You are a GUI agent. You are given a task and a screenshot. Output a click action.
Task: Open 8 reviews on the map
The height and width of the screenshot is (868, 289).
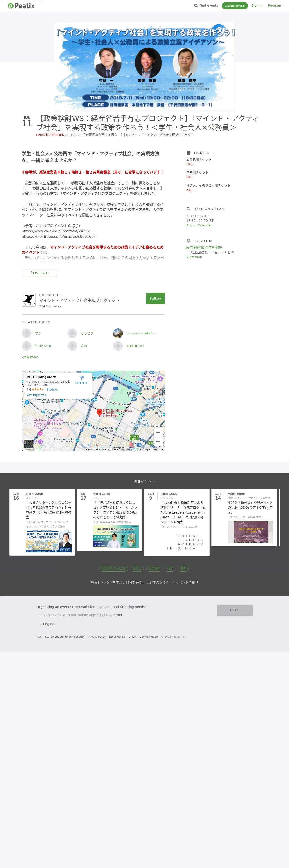tap(52, 390)
